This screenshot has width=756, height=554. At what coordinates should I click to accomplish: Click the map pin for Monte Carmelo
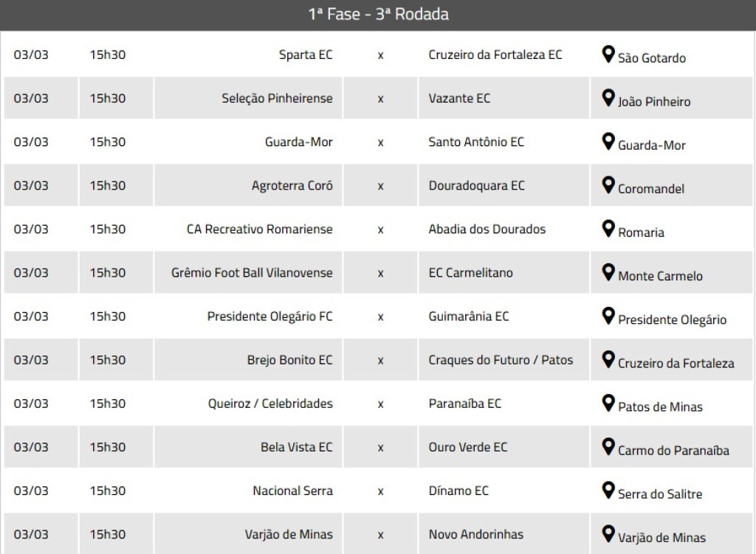tap(608, 271)
